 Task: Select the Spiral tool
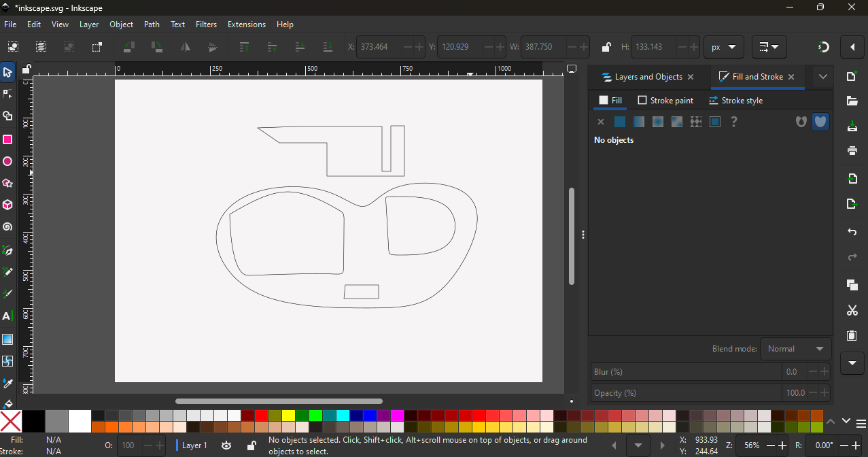pos(7,227)
